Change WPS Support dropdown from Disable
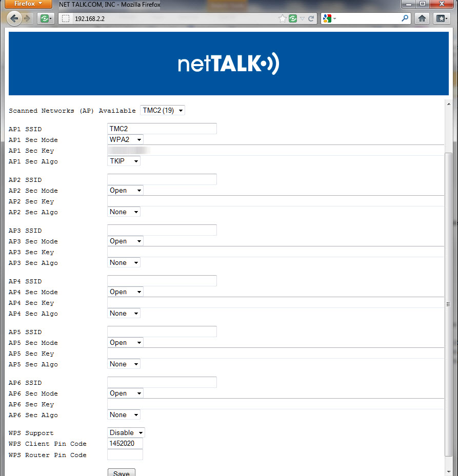The width and height of the screenshot is (458, 476). click(x=126, y=432)
